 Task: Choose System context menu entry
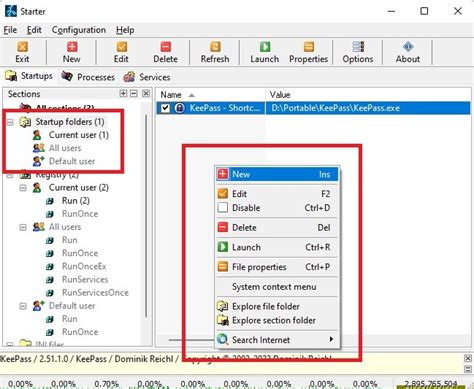coord(277,287)
